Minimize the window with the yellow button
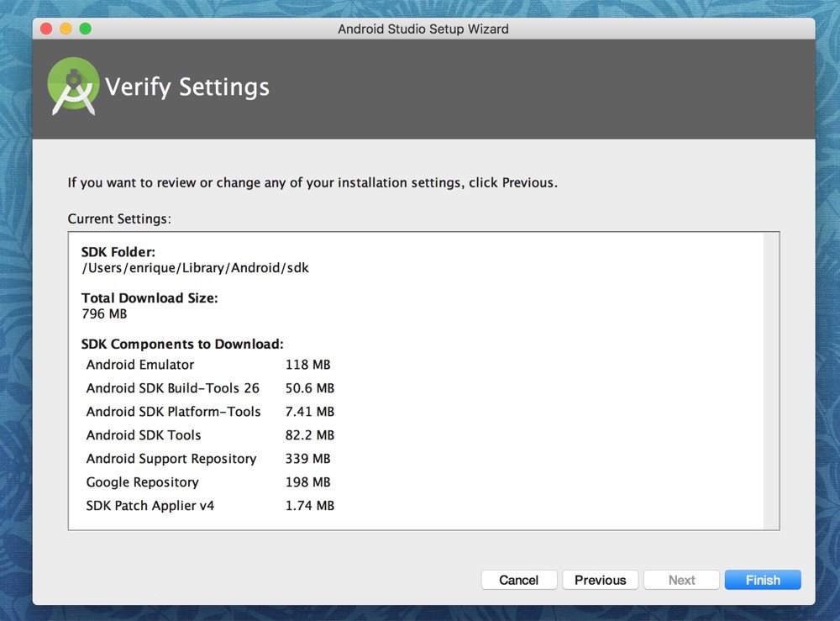The image size is (840, 621). tap(66, 29)
